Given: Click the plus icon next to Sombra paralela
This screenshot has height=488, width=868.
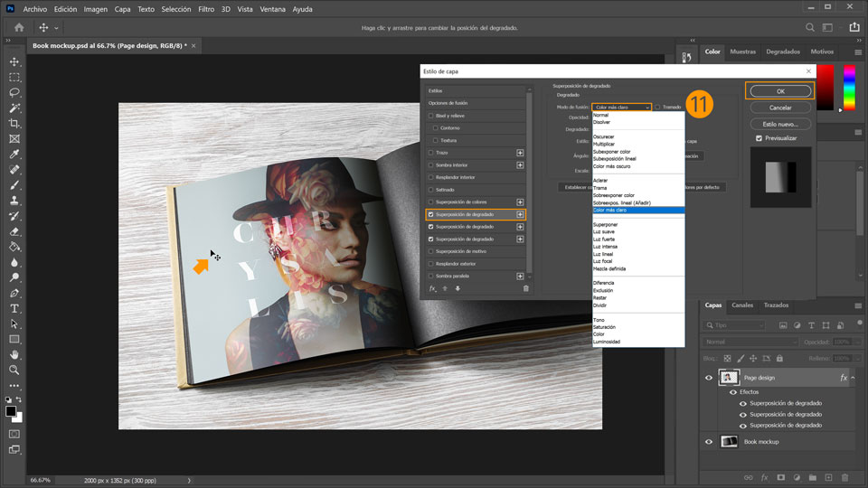Looking at the screenshot, I should (x=521, y=277).
